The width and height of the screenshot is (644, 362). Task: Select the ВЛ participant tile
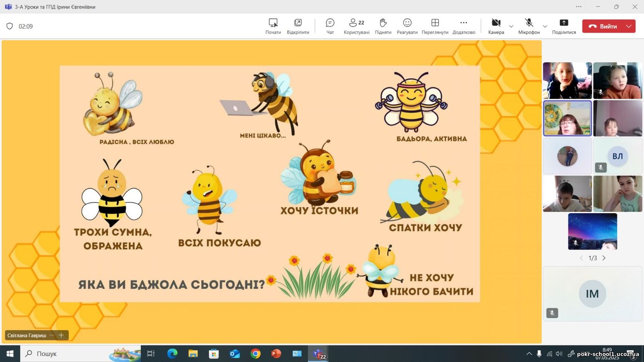pyautogui.click(x=617, y=156)
